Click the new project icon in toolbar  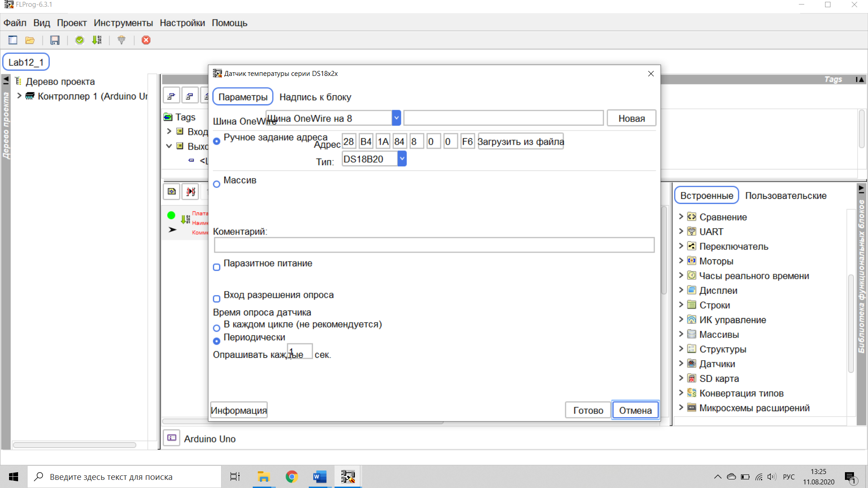tap(13, 40)
